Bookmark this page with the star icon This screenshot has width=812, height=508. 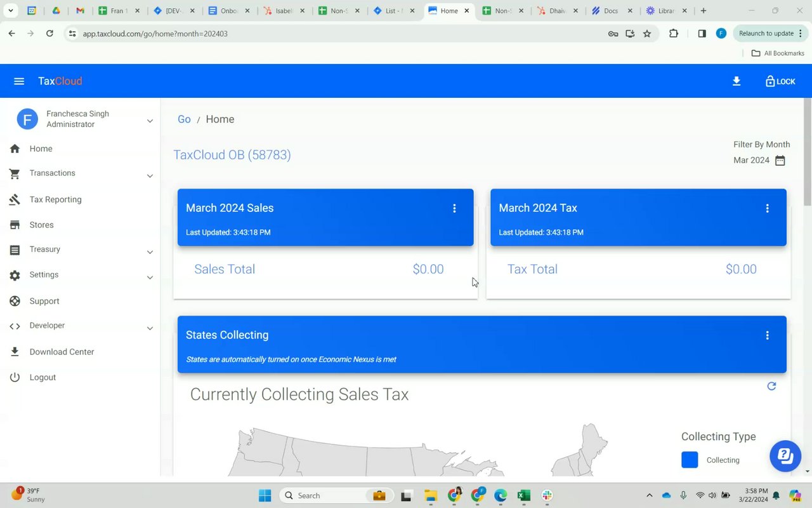pyautogui.click(x=647, y=34)
